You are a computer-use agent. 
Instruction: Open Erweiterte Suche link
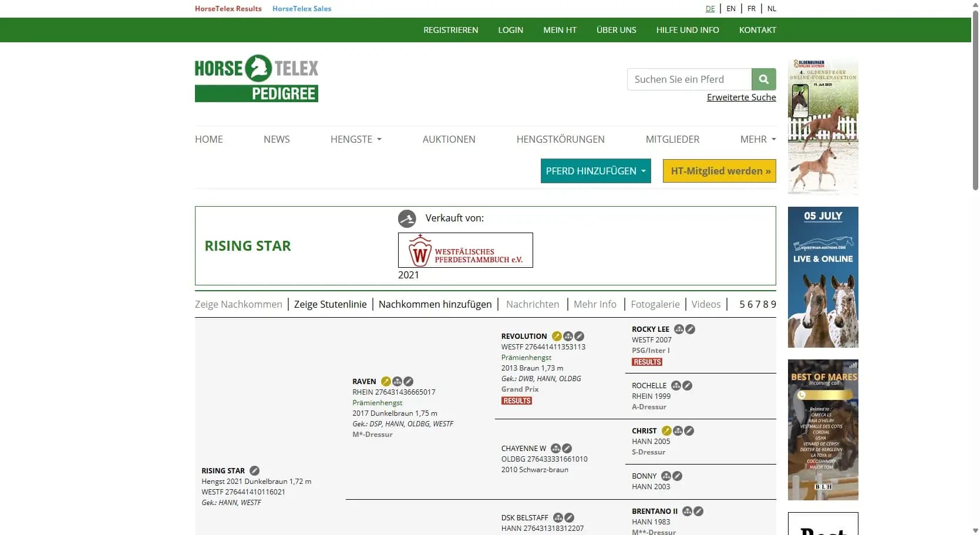(x=741, y=97)
